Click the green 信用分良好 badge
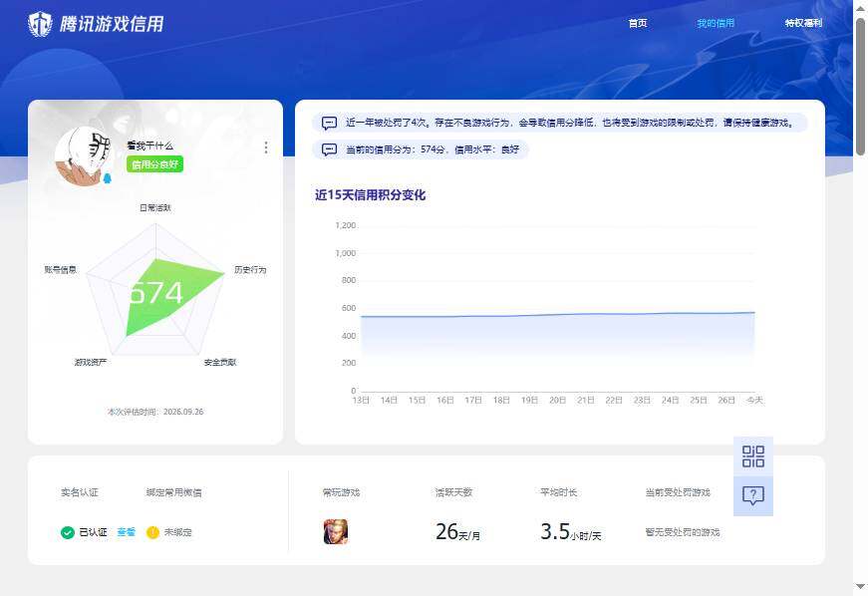This screenshot has width=868, height=596. pyautogui.click(x=155, y=164)
